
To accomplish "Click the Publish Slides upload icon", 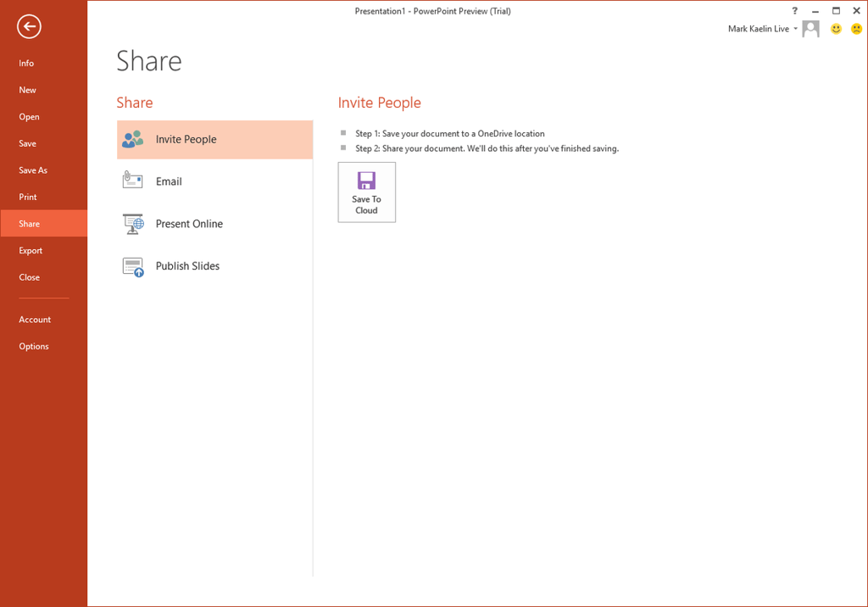I will (x=133, y=267).
